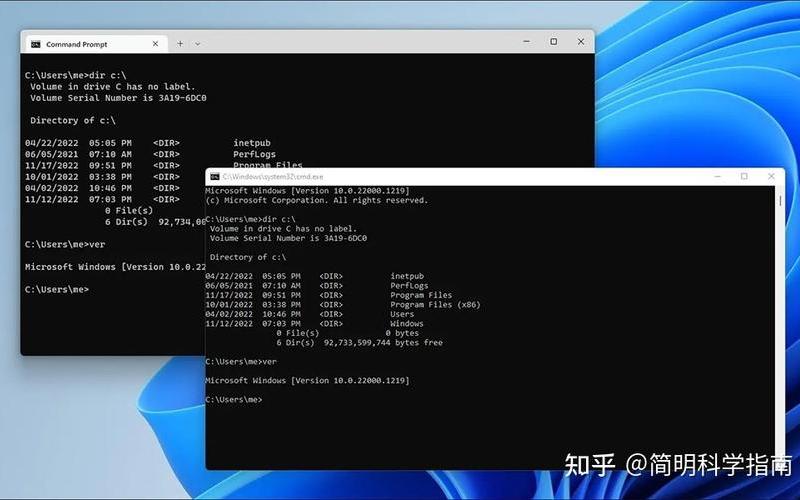This screenshot has width=800, height=500.
Task: Maximize the Windows Terminal window
Action: pyautogui.click(x=554, y=41)
